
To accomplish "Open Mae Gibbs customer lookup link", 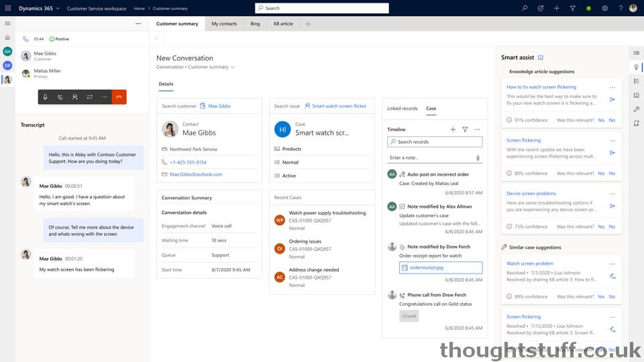I will pyautogui.click(x=219, y=106).
